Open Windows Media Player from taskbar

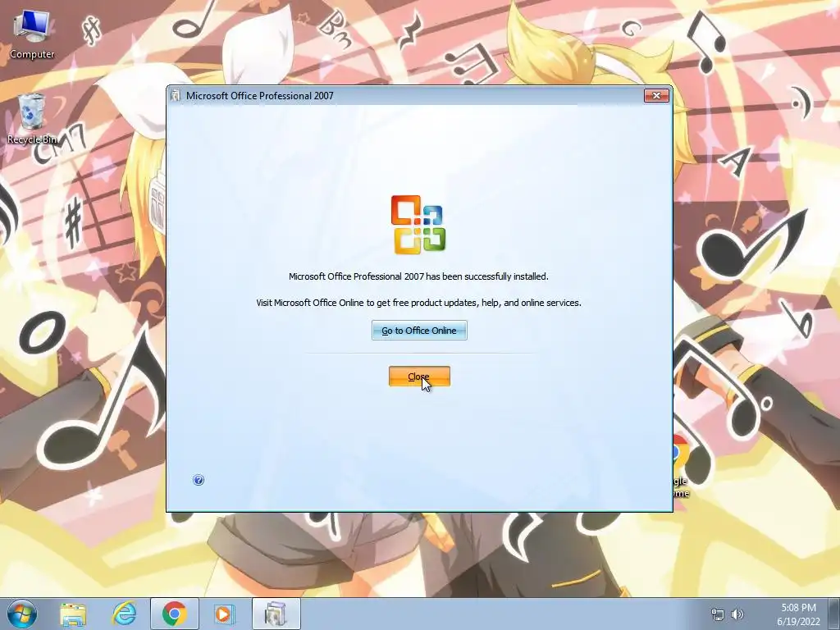[224, 614]
